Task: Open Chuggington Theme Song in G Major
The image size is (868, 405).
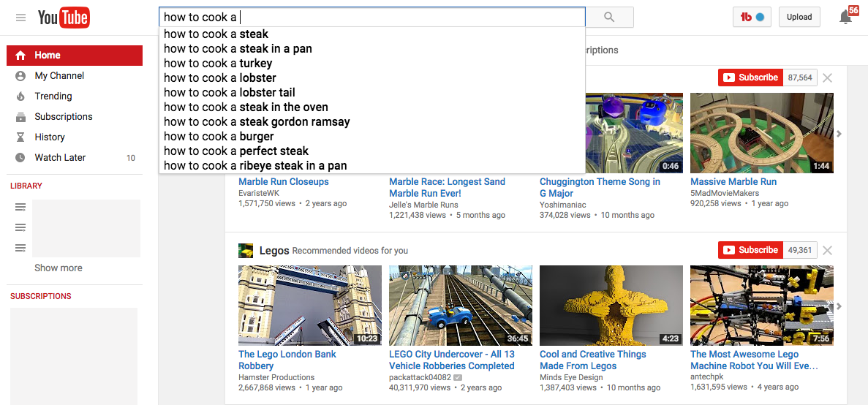Action: (x=600, y=188)
